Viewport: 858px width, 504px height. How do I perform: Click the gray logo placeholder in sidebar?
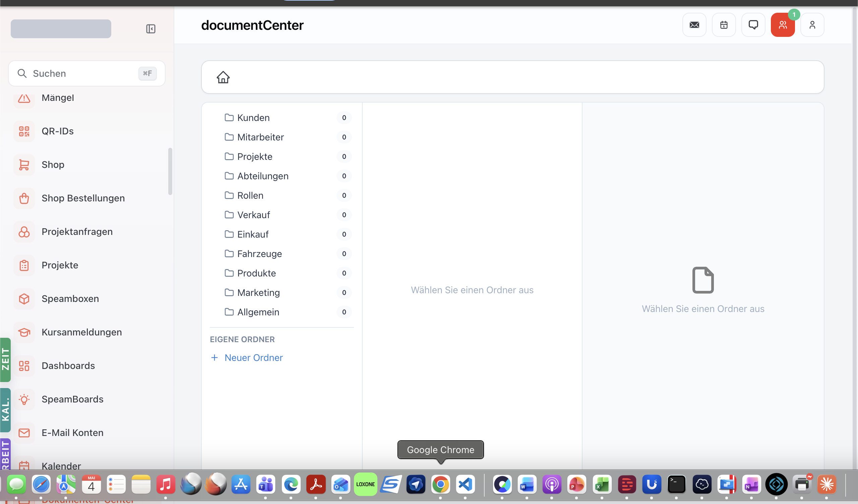[x=61, y=28]
